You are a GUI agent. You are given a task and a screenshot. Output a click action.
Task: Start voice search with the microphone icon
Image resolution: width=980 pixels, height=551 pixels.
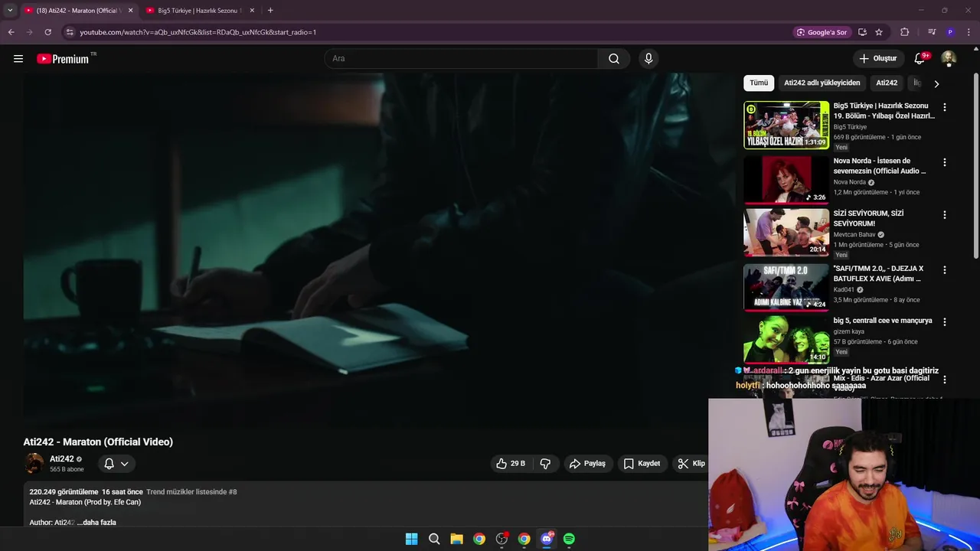[648, 59]
